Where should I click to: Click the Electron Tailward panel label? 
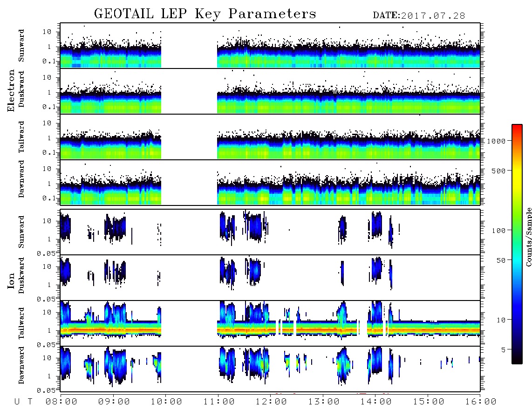coord(21,137)
